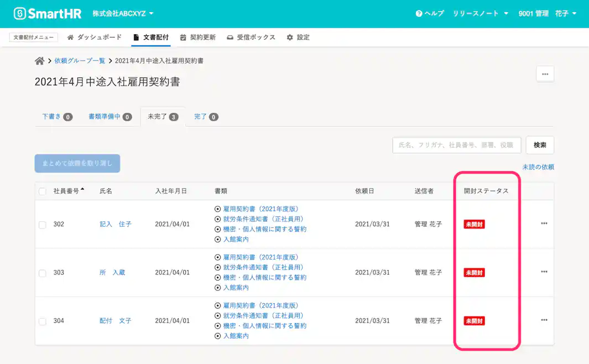Image resolution: width=589 pixels, height=364 pixels.
Task: Open the 設定 gear icon
Action: pyautogui.click(x=289, y=38)
